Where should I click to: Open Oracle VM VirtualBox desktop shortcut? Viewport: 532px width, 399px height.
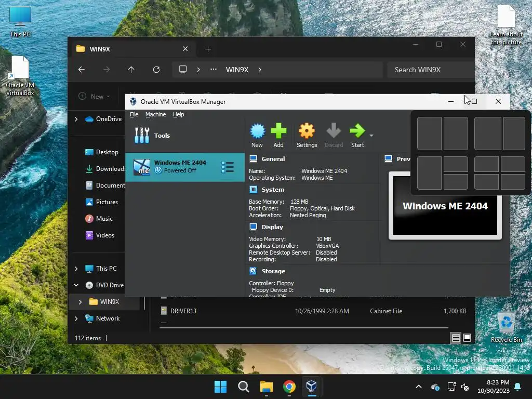tap(20, 76)
